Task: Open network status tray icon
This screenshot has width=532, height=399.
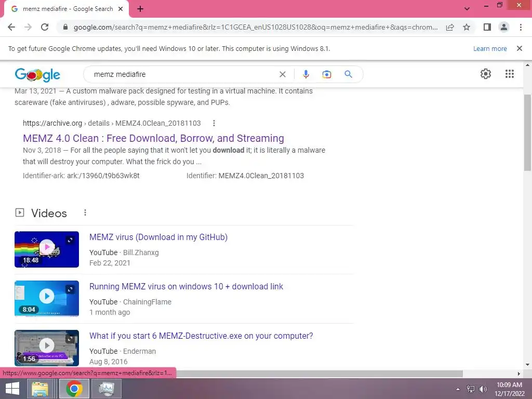Action: [x=470, y=389]
